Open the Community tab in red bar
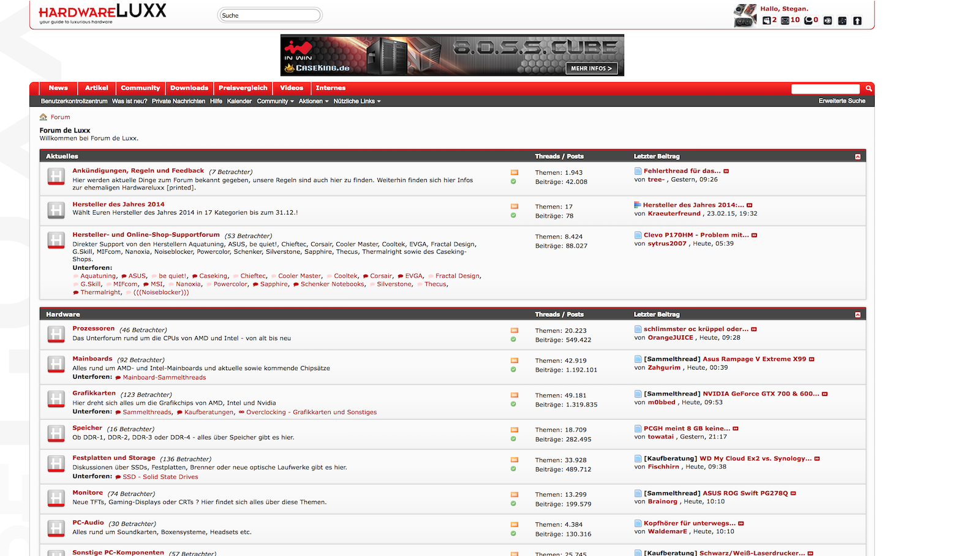This screenshot has width=980, height=556. click(x=140, y=88)
